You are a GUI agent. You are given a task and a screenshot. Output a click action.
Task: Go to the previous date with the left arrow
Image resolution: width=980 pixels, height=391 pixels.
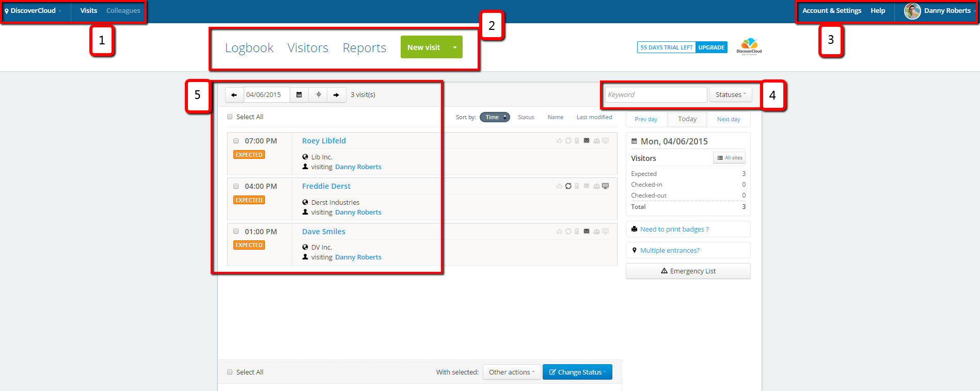click(x=234, y=95)
